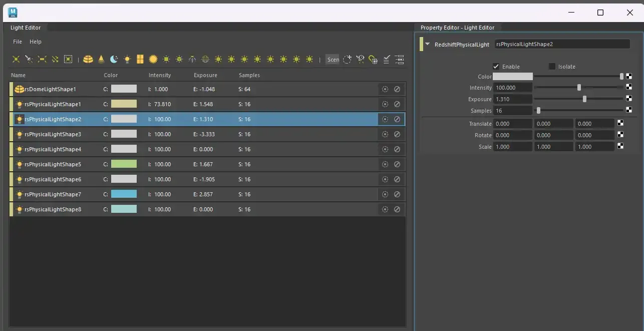Click the first Scale value field
The height and width of the screenshot is (331, 644).
coord(513,147)
